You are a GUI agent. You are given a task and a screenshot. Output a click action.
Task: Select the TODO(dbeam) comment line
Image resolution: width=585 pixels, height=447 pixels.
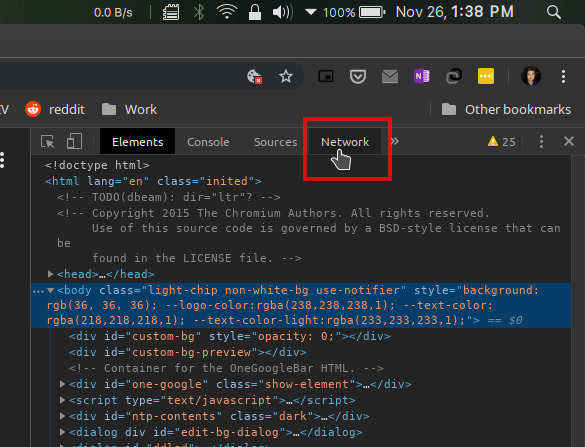pos(169,197)
